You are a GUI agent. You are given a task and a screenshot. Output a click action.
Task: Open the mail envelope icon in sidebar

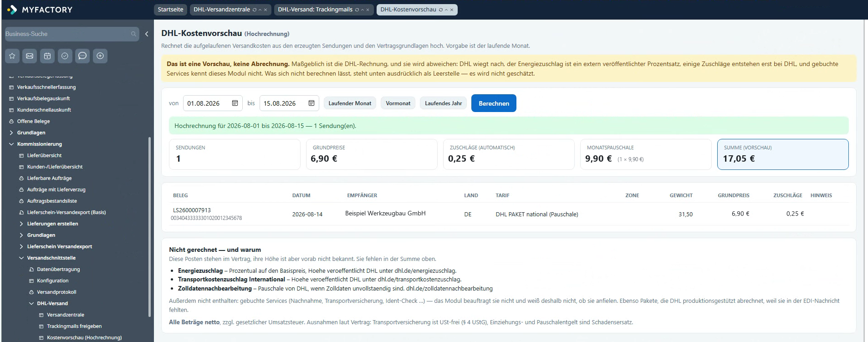[30, 56]
